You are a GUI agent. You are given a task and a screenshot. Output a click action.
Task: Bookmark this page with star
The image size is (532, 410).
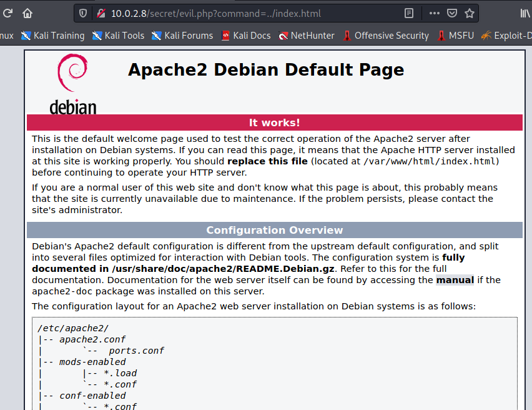click(470, 13)
